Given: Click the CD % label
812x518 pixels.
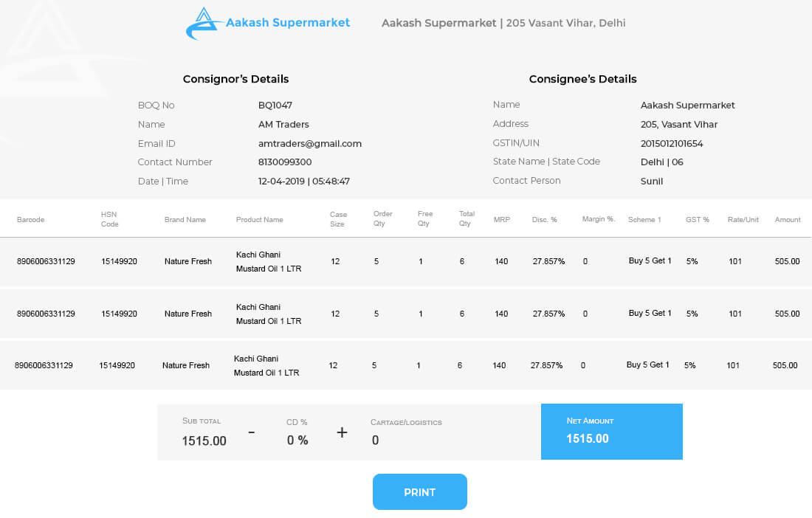Looking at the screenshot, I should point(297,422).
